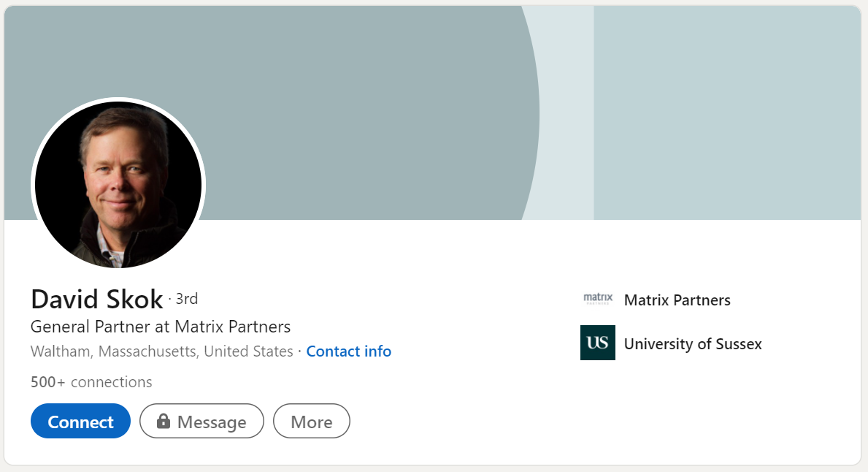Screen dimensions: 868x472
Task: Click the US initials on the Sussex logo
Action: [597, 343]
